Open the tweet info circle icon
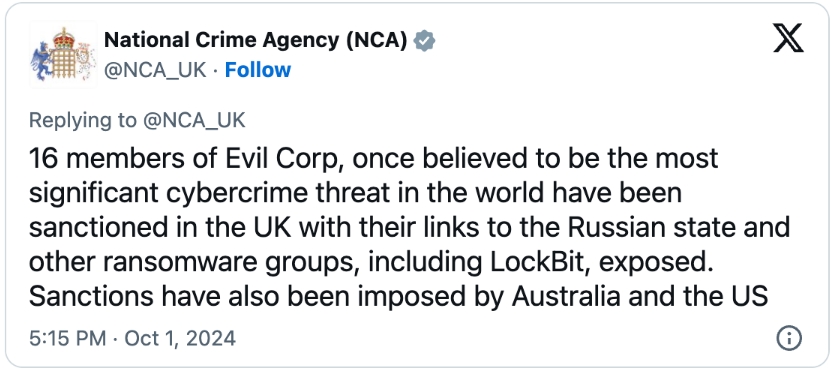The image size is (832, 370). (x=788, y=338)
